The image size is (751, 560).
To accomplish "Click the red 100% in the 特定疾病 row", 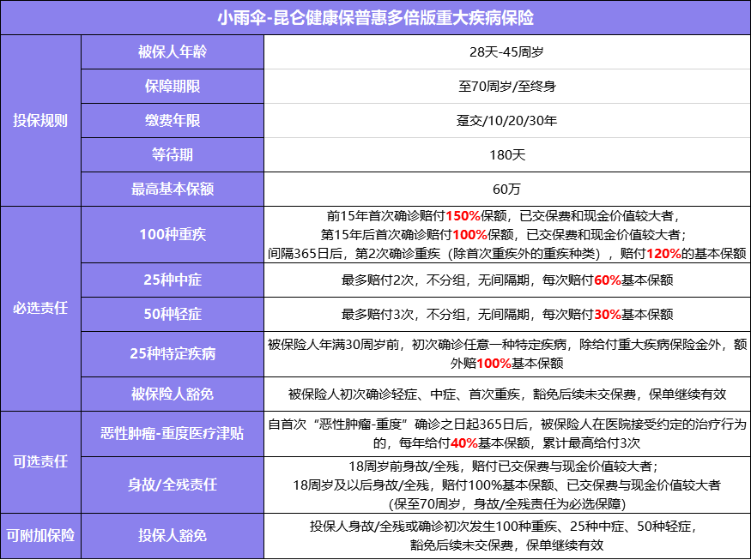I will (494, 364).
